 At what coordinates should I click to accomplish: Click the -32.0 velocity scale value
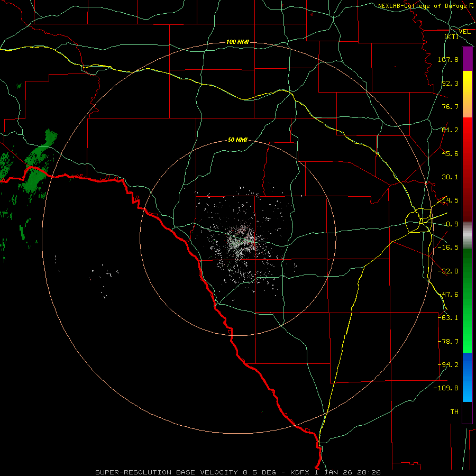448,271
